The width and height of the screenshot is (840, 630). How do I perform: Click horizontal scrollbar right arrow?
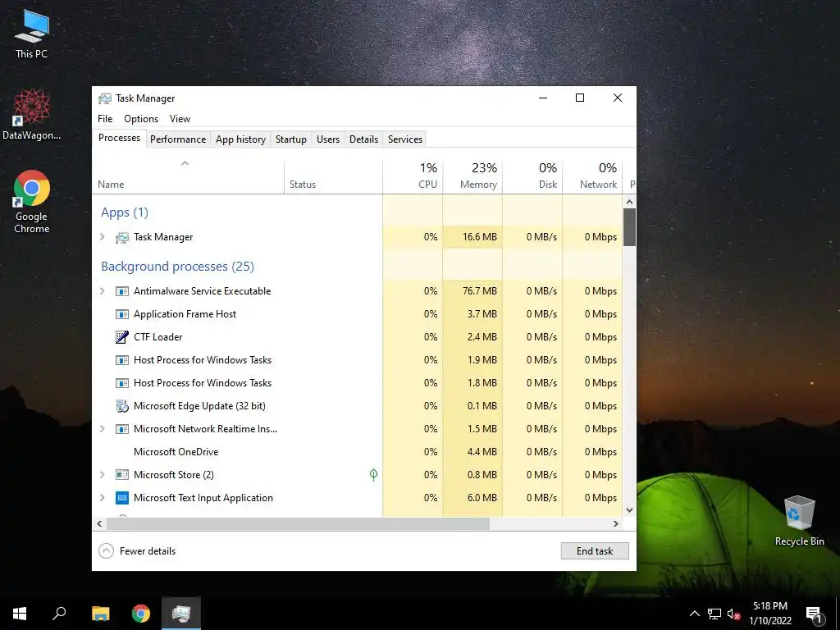pos(616,523)
